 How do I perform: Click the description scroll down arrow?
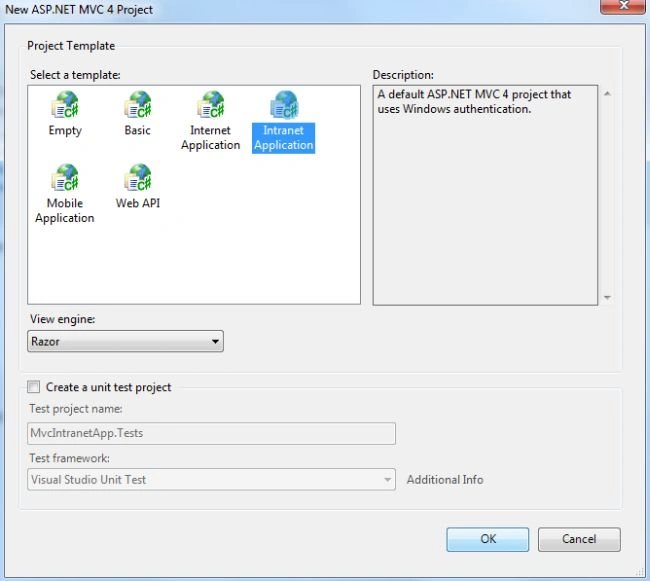pyautogui.click(x=607, y=297)
